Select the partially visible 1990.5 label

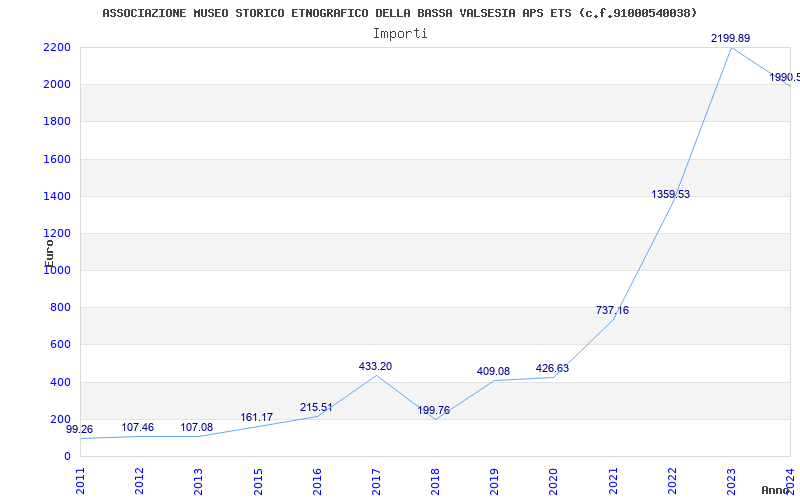click(785, 78)
